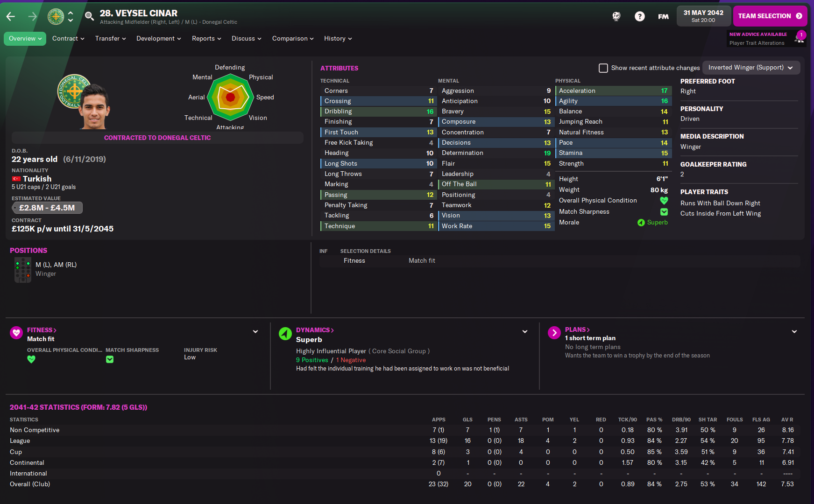Open the Discuss menu
Screen dimensions: 814x504
point(247,39)
